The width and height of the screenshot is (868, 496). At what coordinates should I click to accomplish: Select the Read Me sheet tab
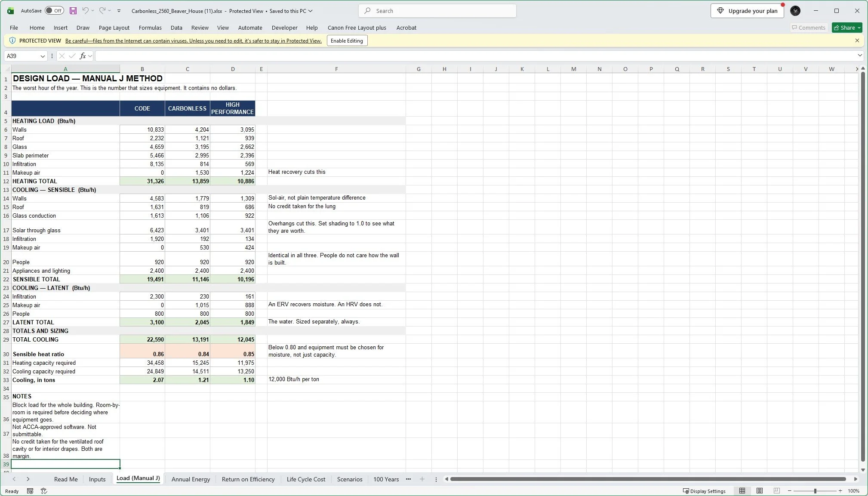point(66,479)
